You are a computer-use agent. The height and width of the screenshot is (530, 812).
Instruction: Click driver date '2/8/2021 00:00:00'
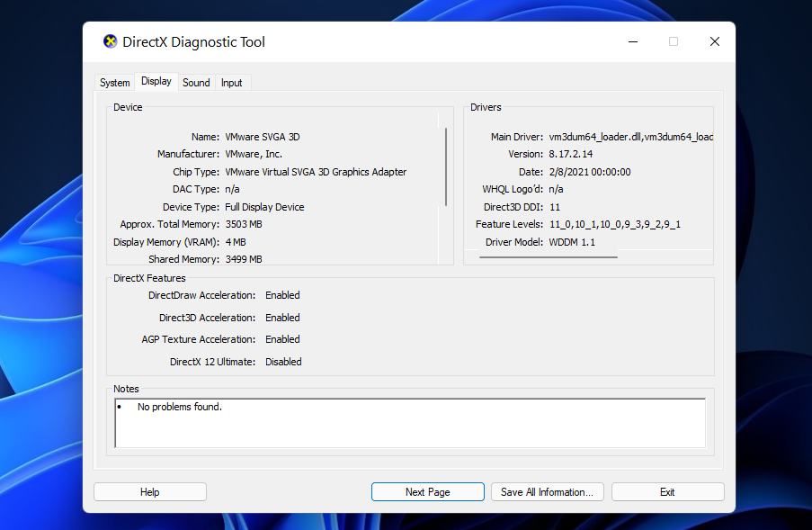click(x=590, y=172)
